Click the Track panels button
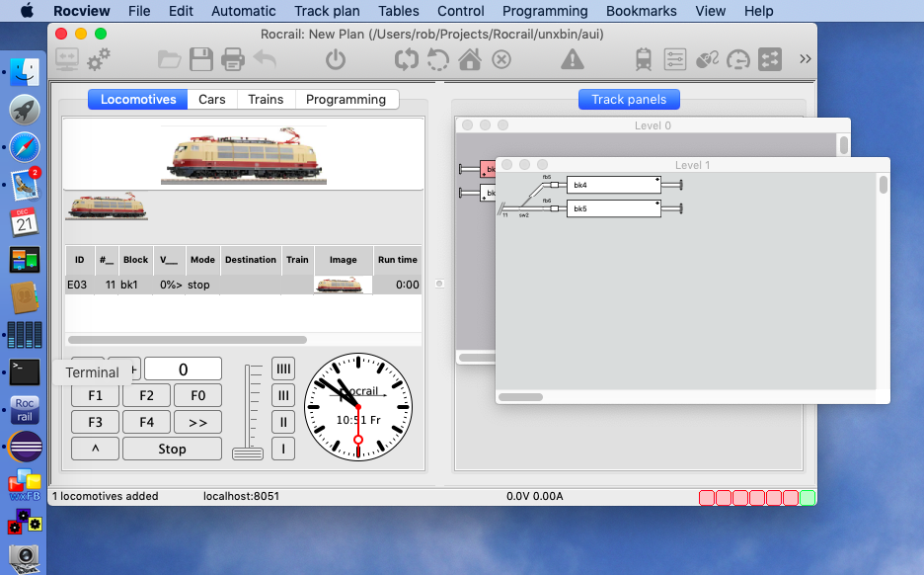 pos(629,100)
